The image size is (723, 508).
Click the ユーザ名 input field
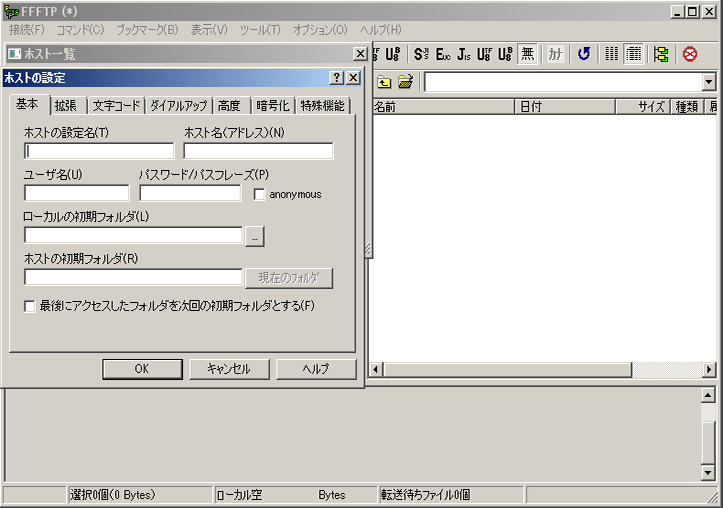(77, 193)
